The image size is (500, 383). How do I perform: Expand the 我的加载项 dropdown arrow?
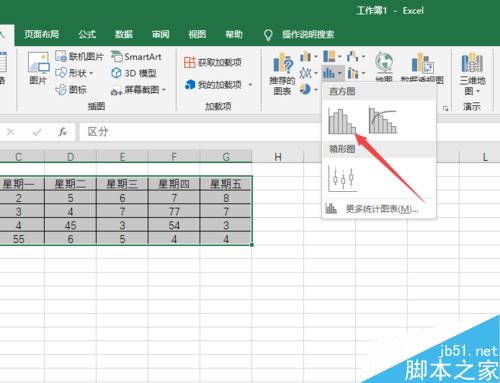pyautogui.click(x=250, y=85)
